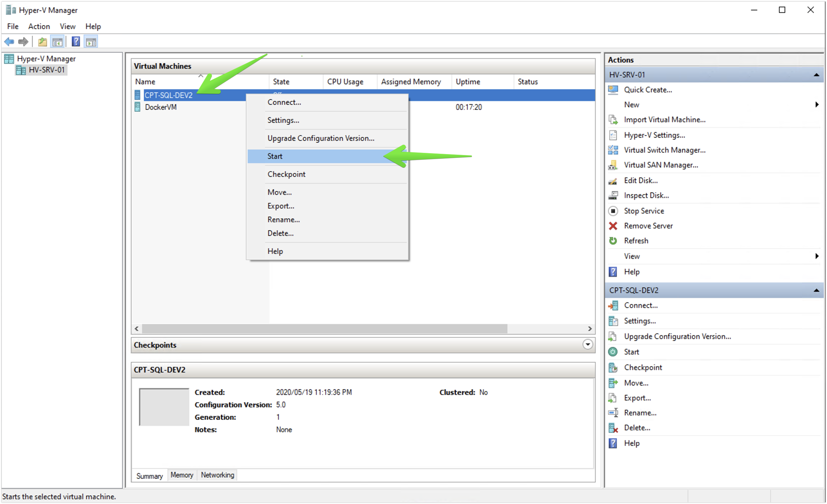Switch to the Summary tab
827x504 pixels.
click(149, 476)
